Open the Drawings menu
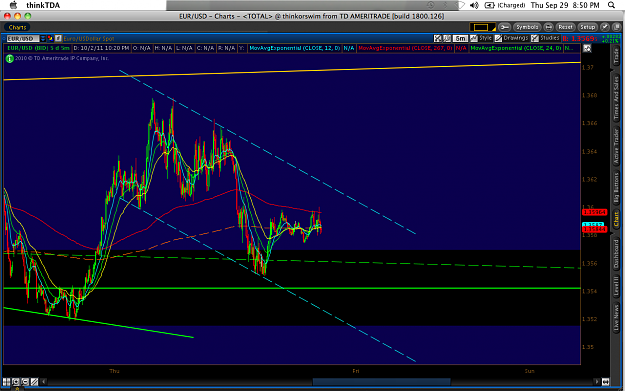This screenshot has width=625, height=391. point(511,38)
